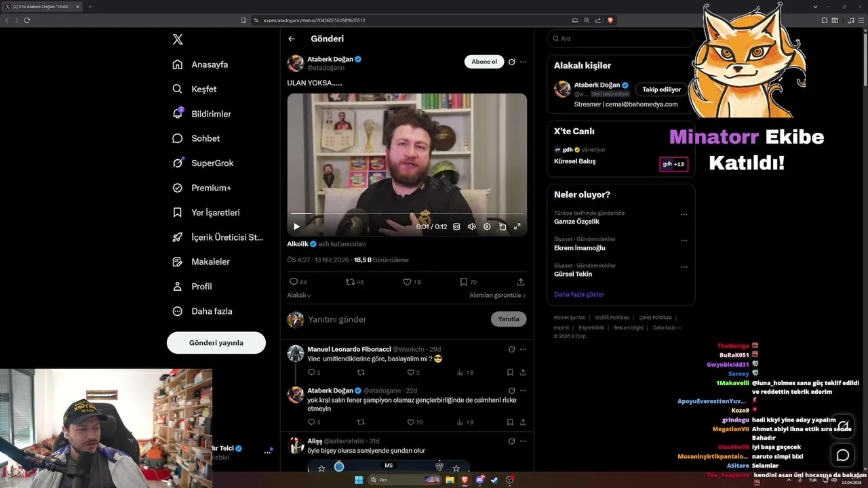Open the Alakalı sort dropdown

299,296
